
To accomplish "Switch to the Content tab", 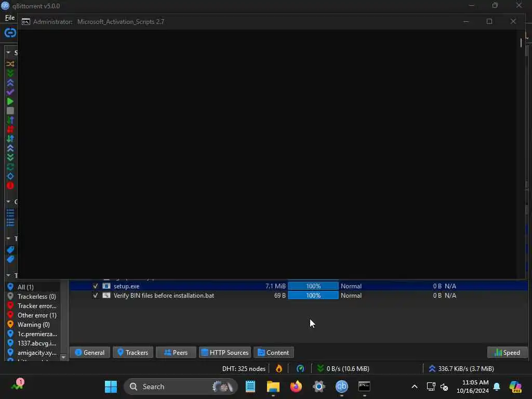I will 273,353.
